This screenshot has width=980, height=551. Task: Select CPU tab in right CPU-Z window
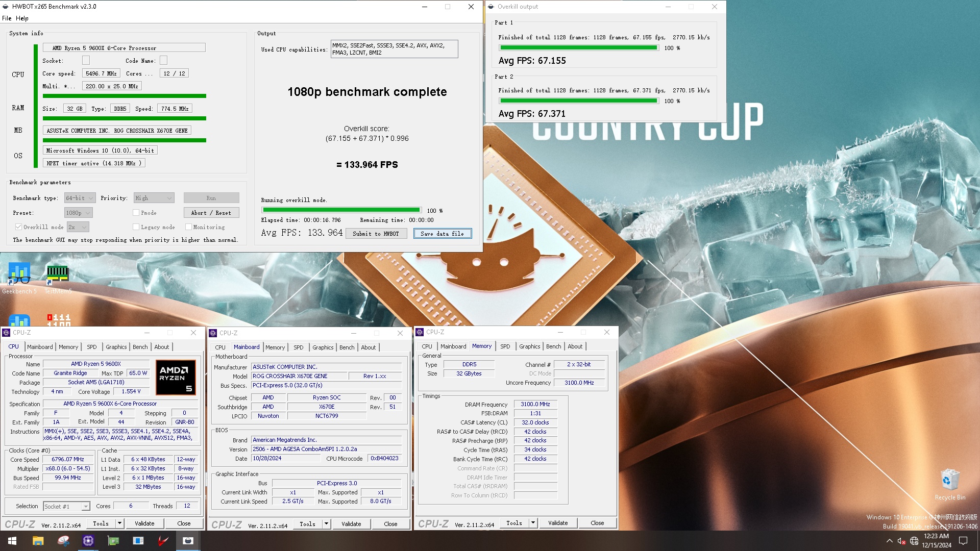pyautogui.click(x=427, y=346)
